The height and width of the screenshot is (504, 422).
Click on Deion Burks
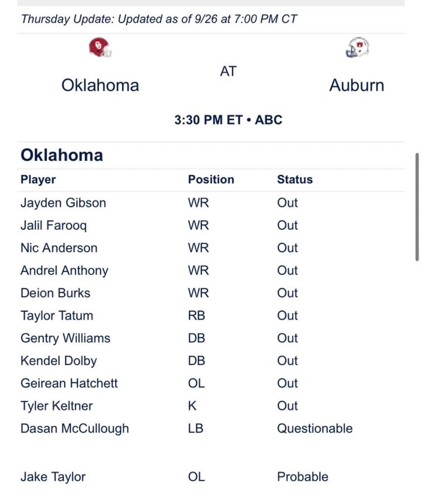[56, 293]
